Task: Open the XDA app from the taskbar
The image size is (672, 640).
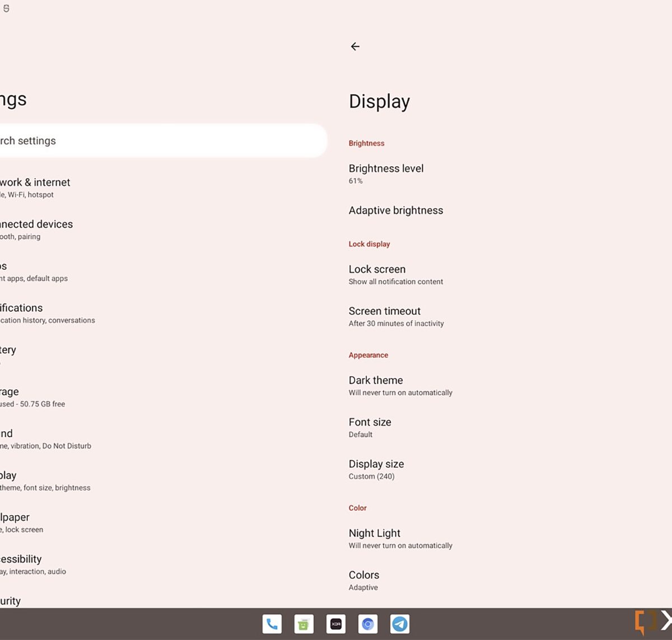Action: click(x=336, y=624)
